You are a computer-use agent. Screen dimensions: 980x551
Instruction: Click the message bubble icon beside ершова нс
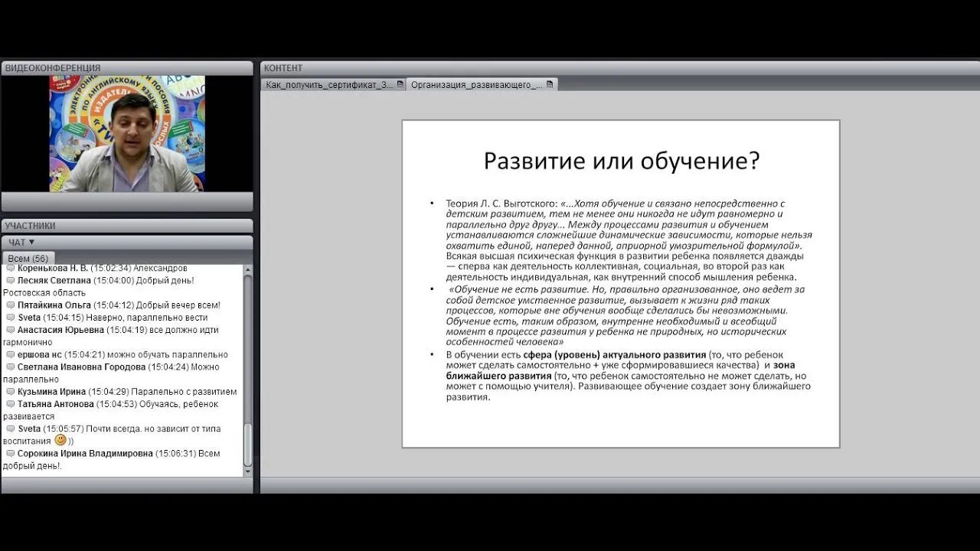[10, 354]
